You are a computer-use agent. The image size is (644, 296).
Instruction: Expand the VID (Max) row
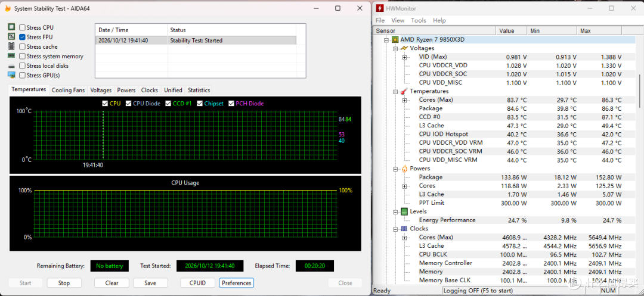coord(404,57)
